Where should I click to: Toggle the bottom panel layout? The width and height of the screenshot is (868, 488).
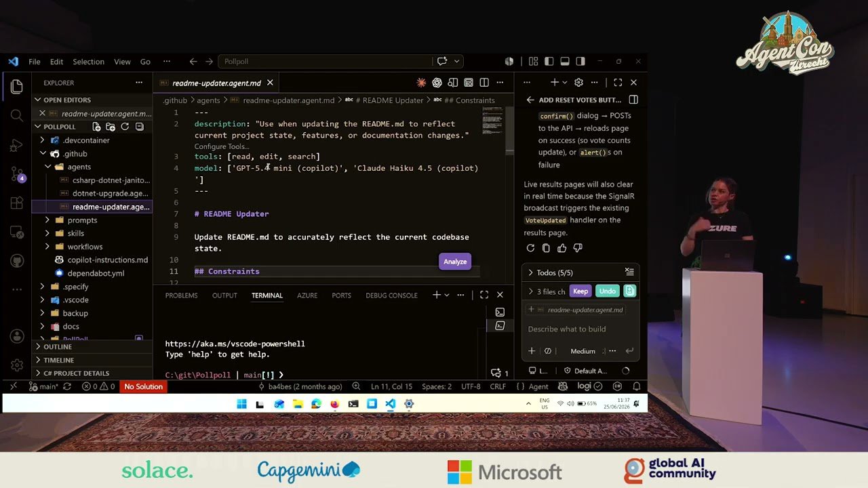coord(564,61)
